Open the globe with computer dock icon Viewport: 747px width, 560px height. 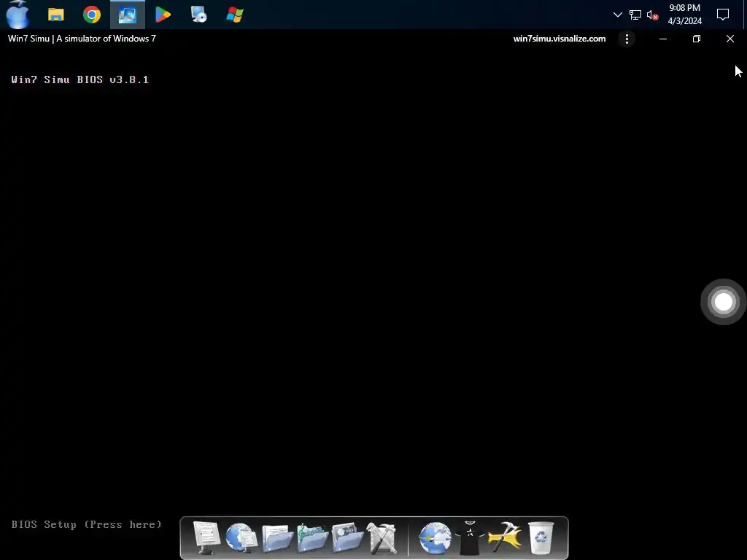(241, 537)
